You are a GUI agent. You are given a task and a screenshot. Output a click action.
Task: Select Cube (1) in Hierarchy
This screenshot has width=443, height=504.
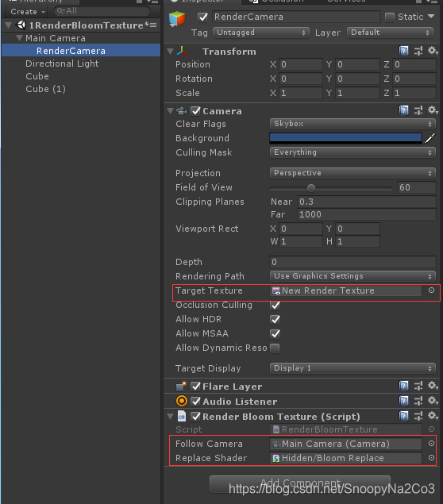point(45,89)
